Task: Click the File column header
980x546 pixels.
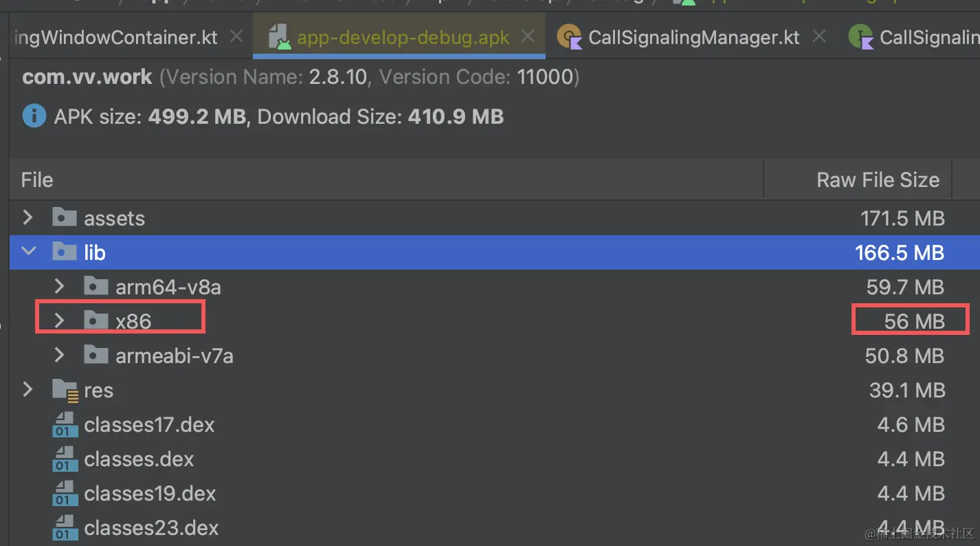Action: tap(37, 180)
